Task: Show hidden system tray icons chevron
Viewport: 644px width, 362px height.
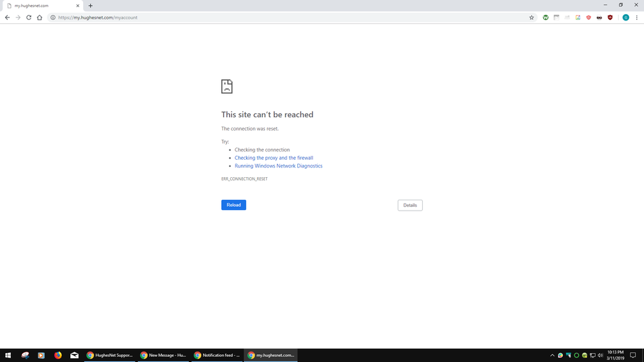Action: pos(552,356)
